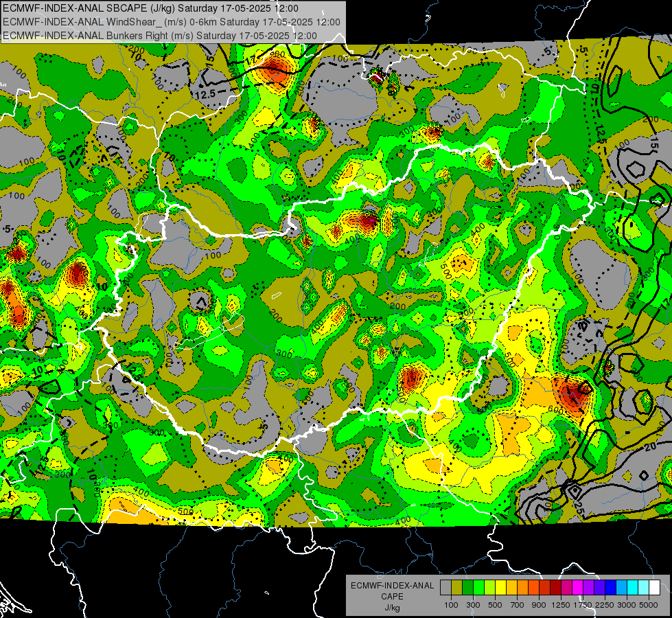Select the white swatch above 5000

(654, 588)
